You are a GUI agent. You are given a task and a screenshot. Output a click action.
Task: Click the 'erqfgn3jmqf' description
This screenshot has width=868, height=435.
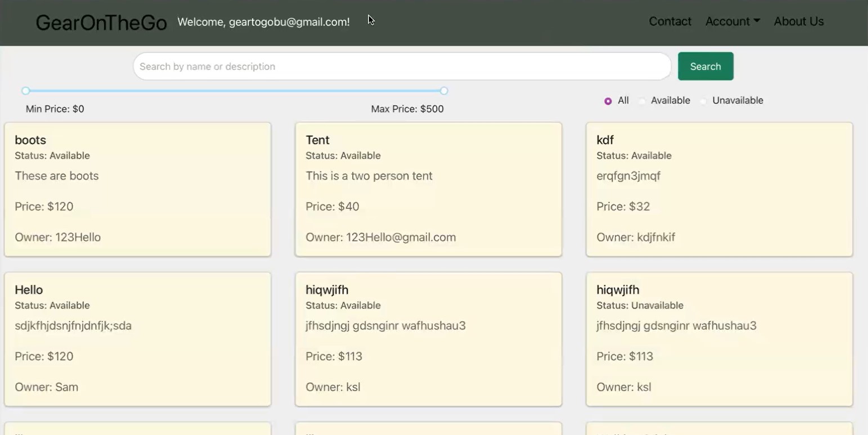(x=628, y=176)
